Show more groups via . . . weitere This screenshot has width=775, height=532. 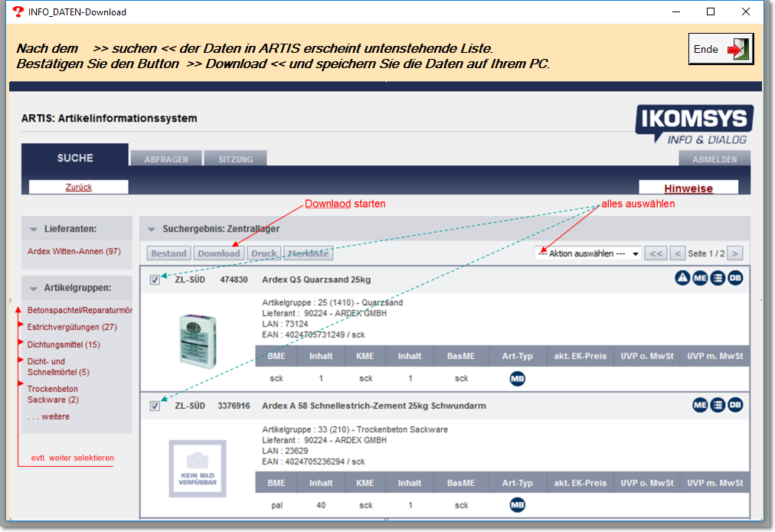48,416
